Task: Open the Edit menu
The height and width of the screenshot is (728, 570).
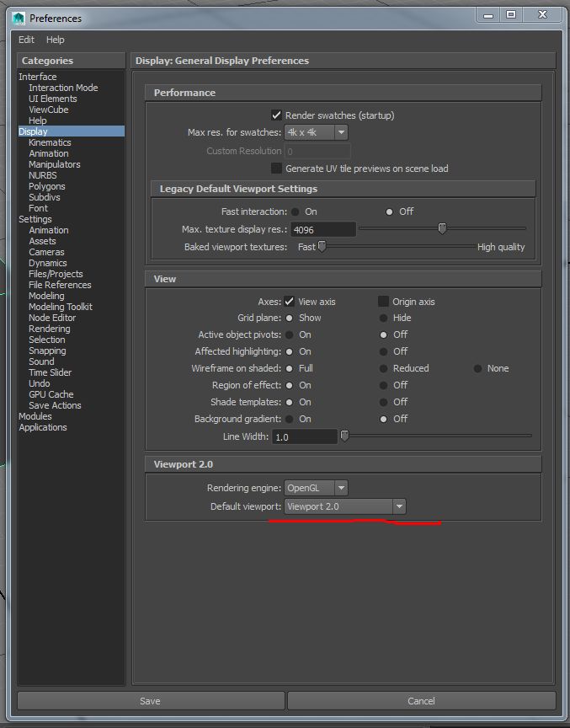Action: 27,40
